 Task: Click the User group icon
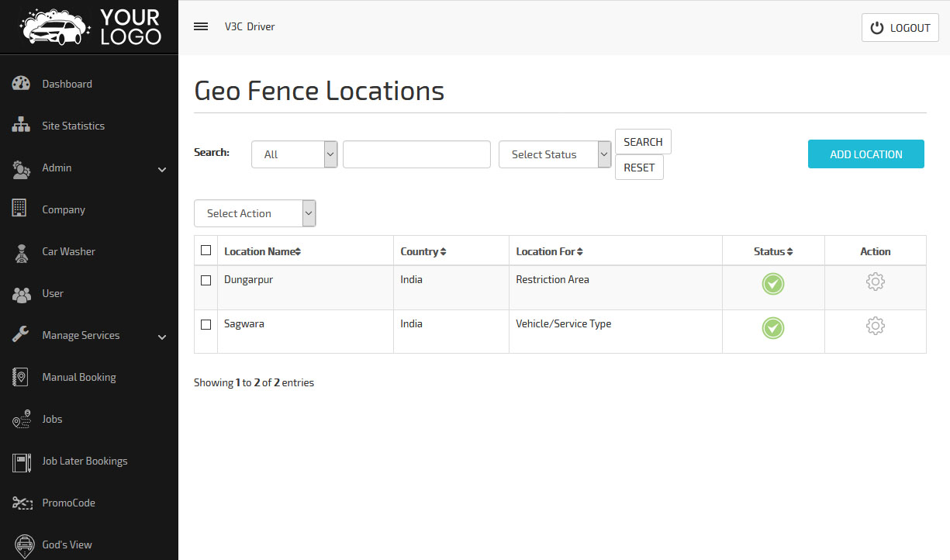(x=21, y=293)
